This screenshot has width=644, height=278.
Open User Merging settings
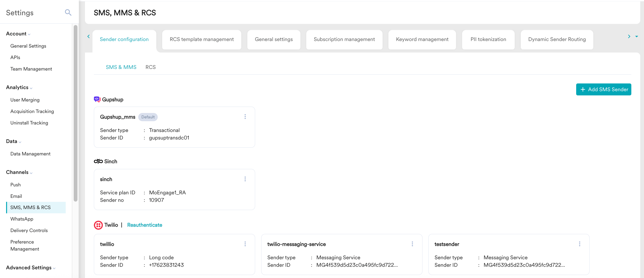25,100
